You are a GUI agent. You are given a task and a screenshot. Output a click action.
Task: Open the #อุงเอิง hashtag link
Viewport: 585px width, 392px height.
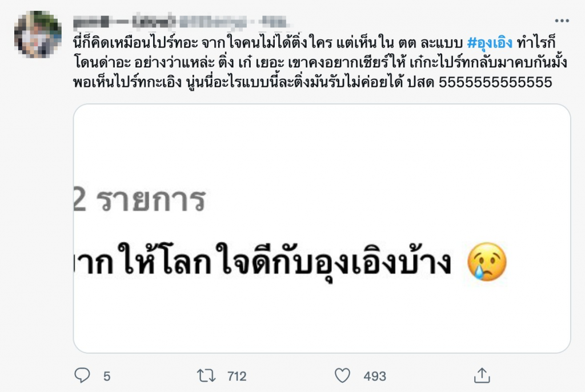tap(490, 43)
